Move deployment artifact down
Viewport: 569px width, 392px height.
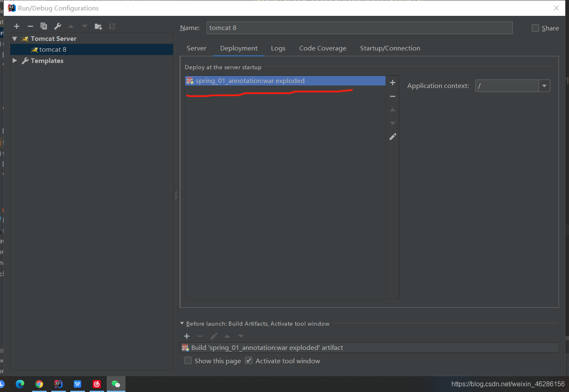coord(393,123)
